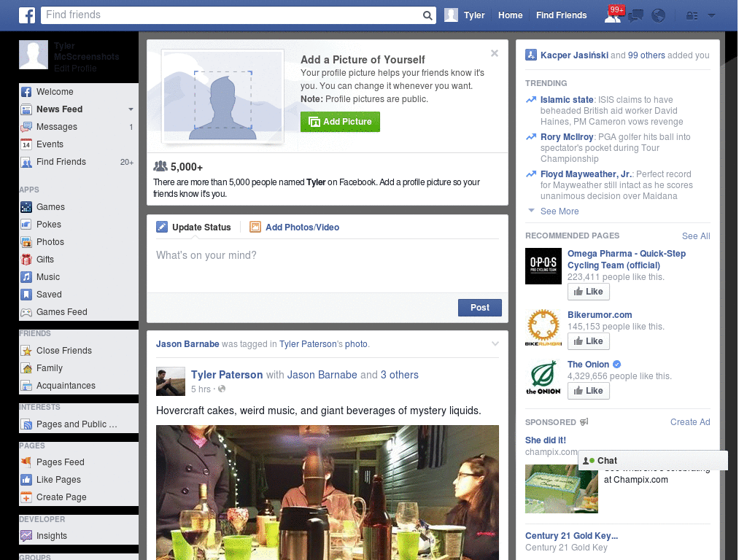
Task: Go to Home in top bar
Action: pyautogui.click(x=510, y=15)
